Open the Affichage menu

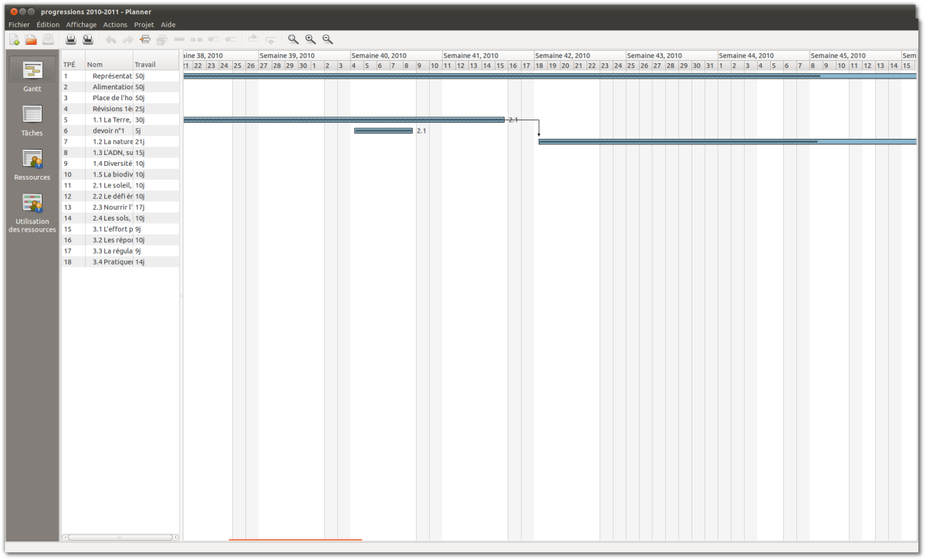82,25
